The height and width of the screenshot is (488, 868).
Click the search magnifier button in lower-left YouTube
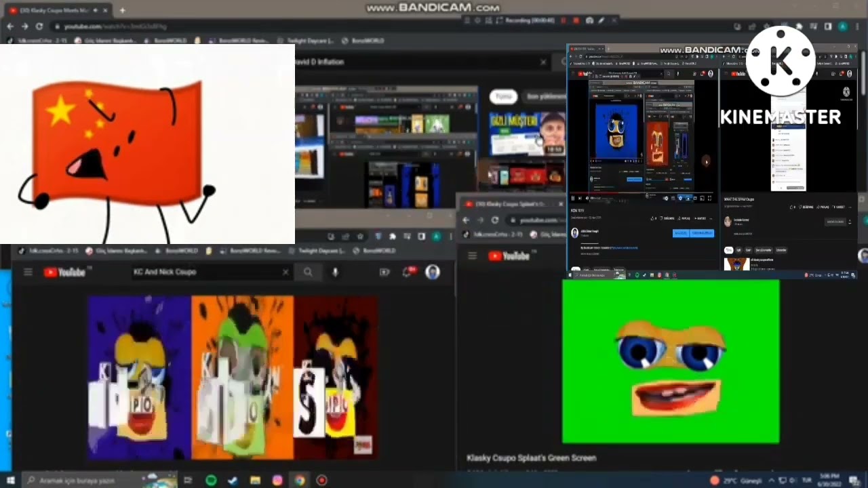point(308,272)
